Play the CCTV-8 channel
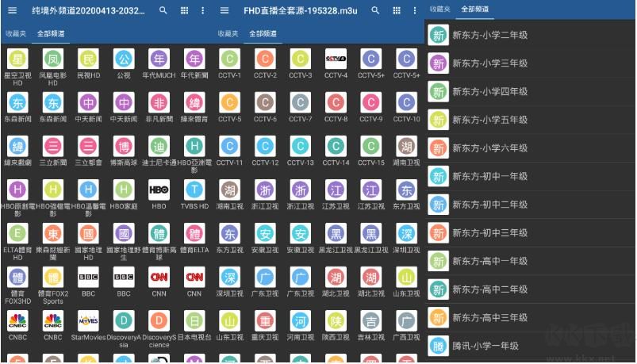 [x=336, y=107]
